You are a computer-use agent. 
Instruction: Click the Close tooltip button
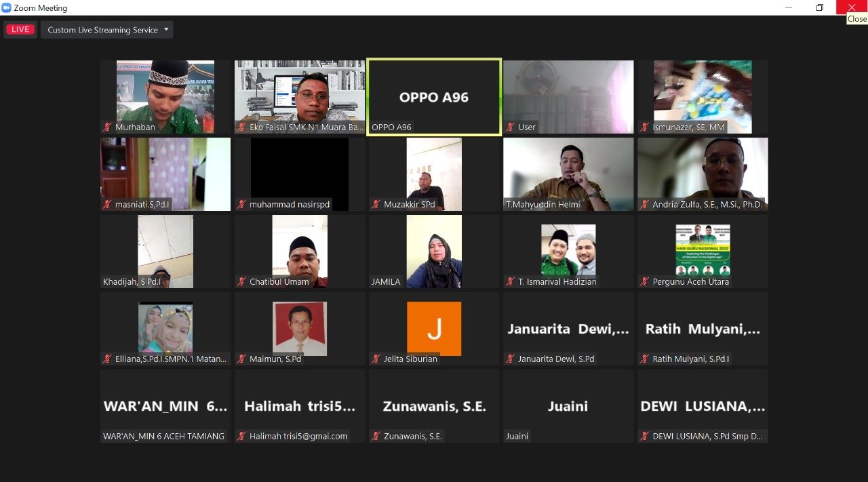(x=856, y=18)
